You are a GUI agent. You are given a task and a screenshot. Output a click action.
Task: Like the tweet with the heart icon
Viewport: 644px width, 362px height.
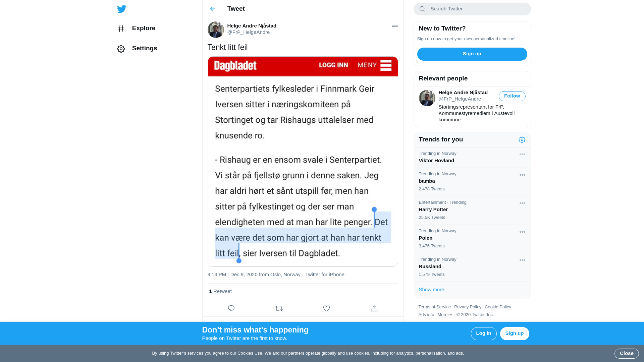click(326, 308)
